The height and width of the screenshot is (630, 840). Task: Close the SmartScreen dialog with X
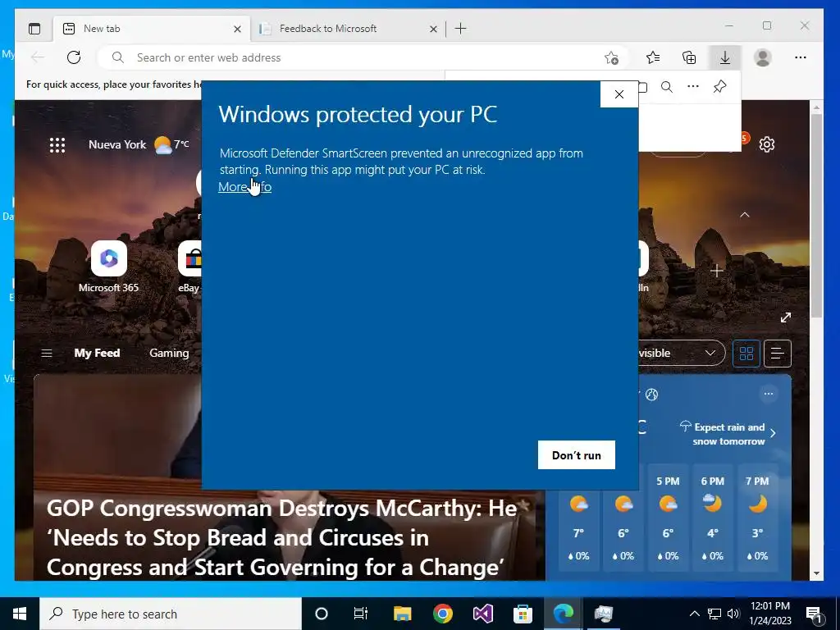(619, 94)
